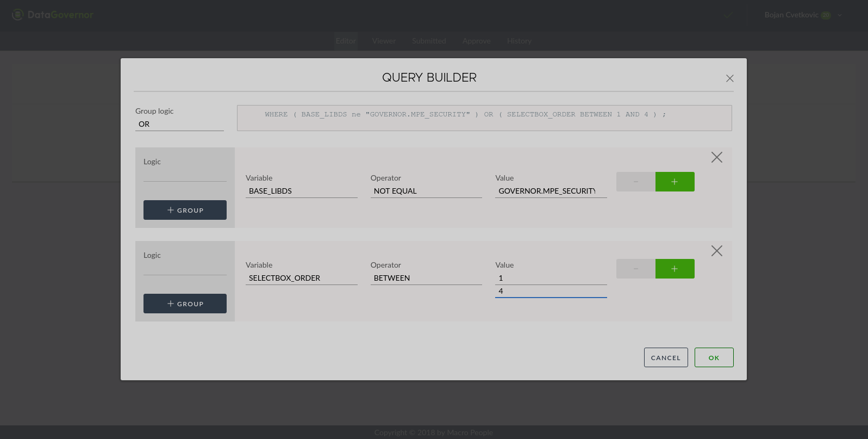Remove the SELECTBOX_ORDER clause with its X icon

[716, 251]
